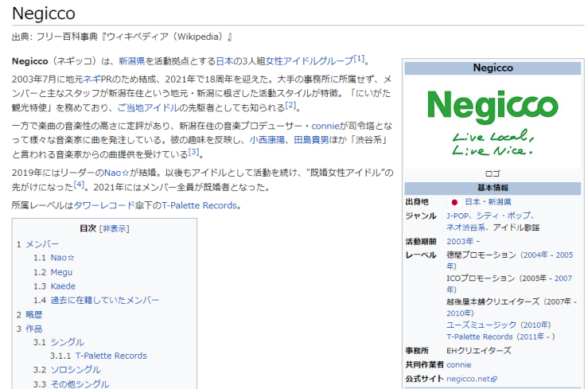Open the シティ・ポップ genre link
The height and width of the screenshot is (389, 588).
(503, 216)
